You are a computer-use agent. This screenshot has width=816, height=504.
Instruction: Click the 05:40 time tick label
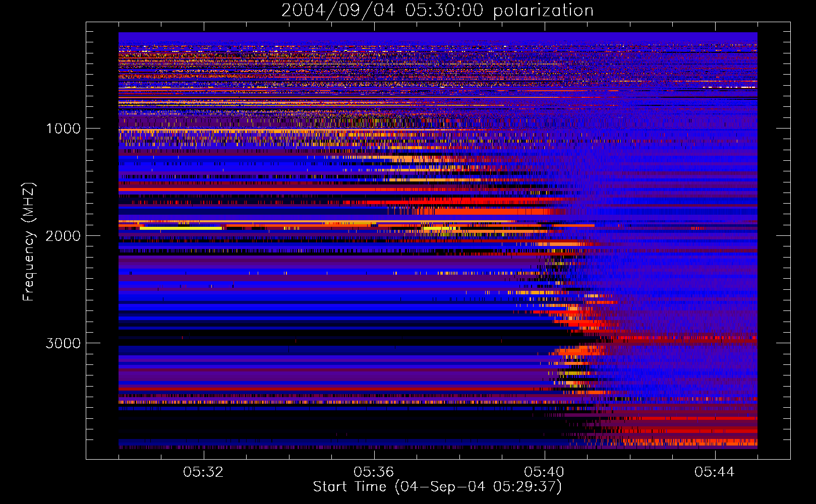pyautogui.click(x=544, y=472)
